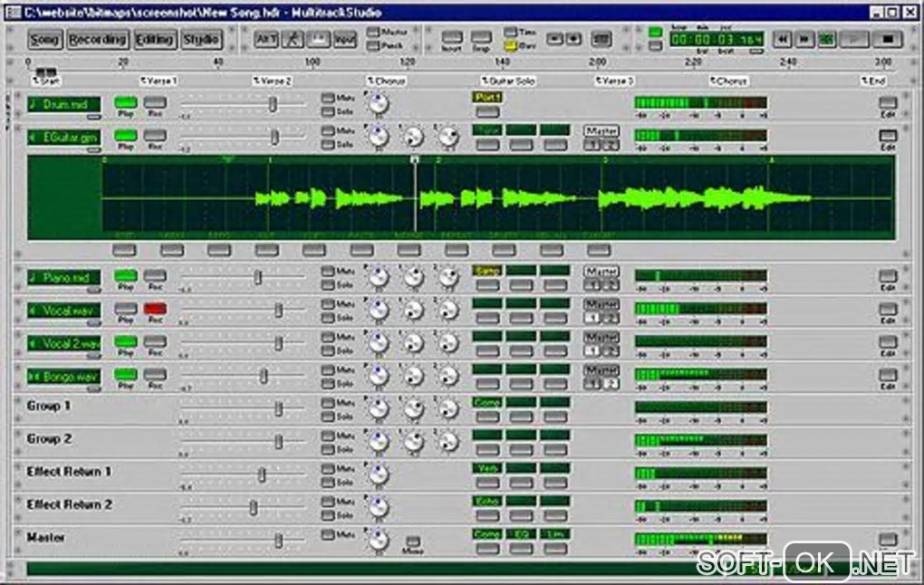Open the Song menu tab
Screen dimensions: 924x585
(44, 40)
